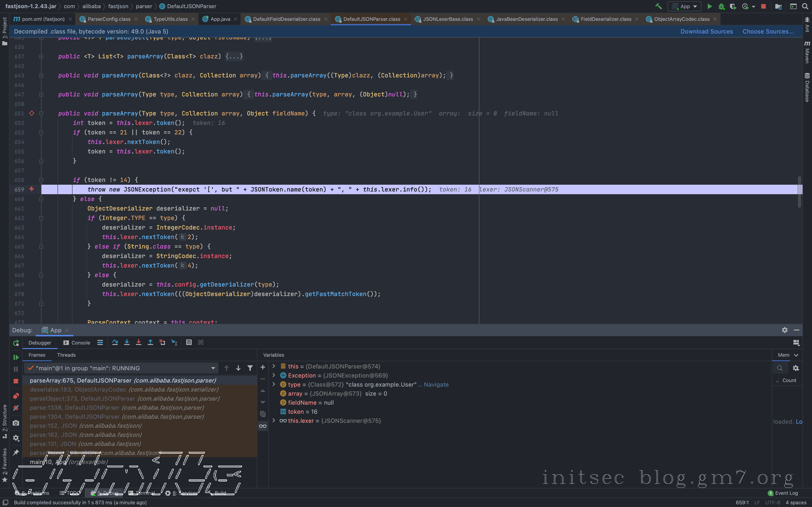Click the Evaluate Expression calculator icon

click(189, 342)
